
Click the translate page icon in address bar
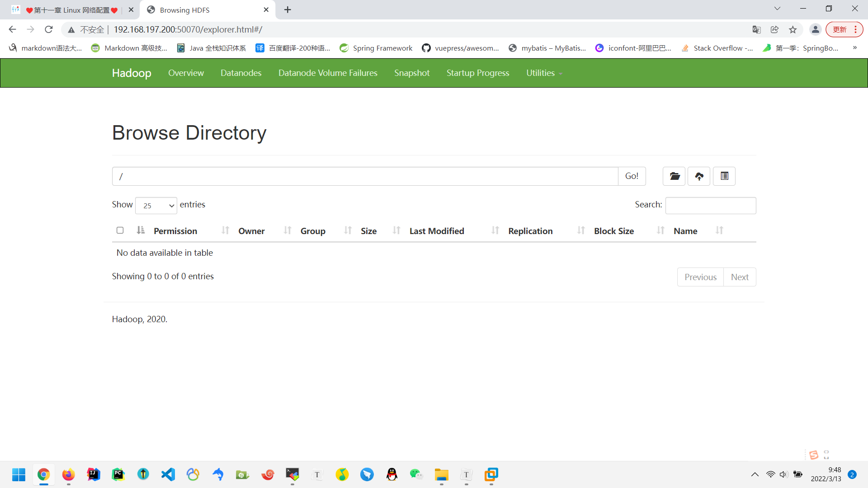pos(756,29)
